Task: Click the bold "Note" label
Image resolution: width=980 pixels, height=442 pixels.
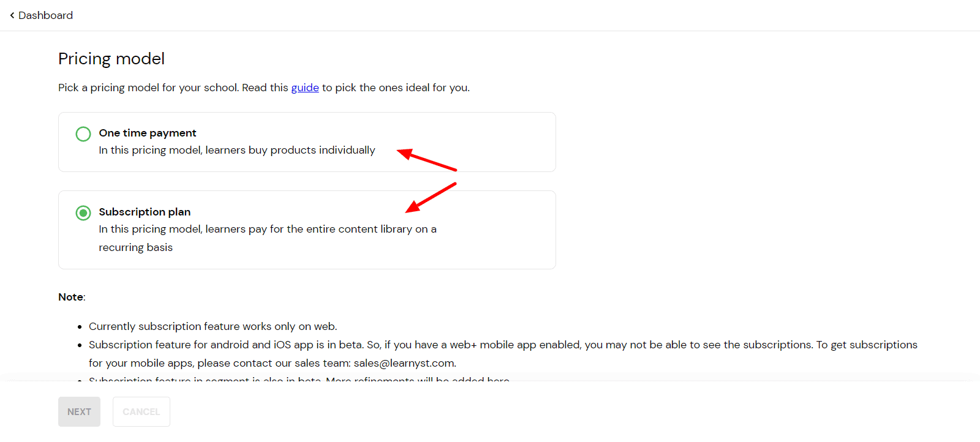Action: tap(71, 297)
